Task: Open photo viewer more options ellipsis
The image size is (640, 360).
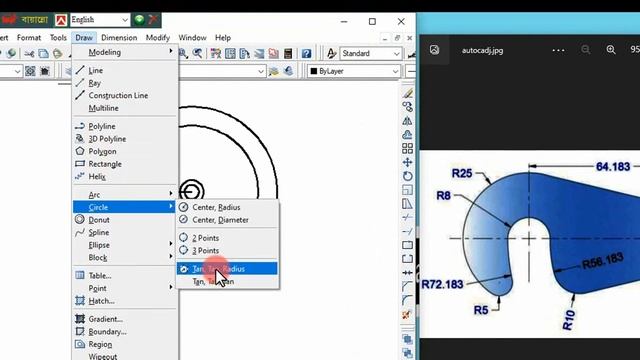Action: point(558,50)
